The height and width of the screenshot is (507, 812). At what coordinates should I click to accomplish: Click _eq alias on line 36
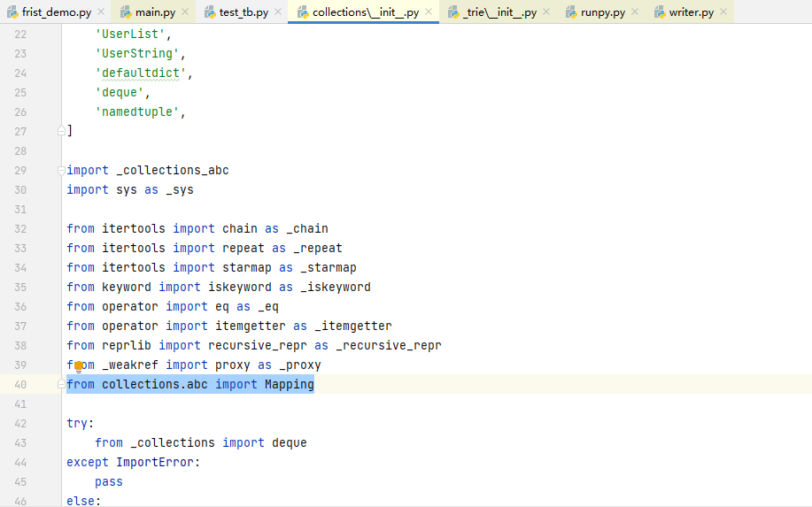(268, 307)
